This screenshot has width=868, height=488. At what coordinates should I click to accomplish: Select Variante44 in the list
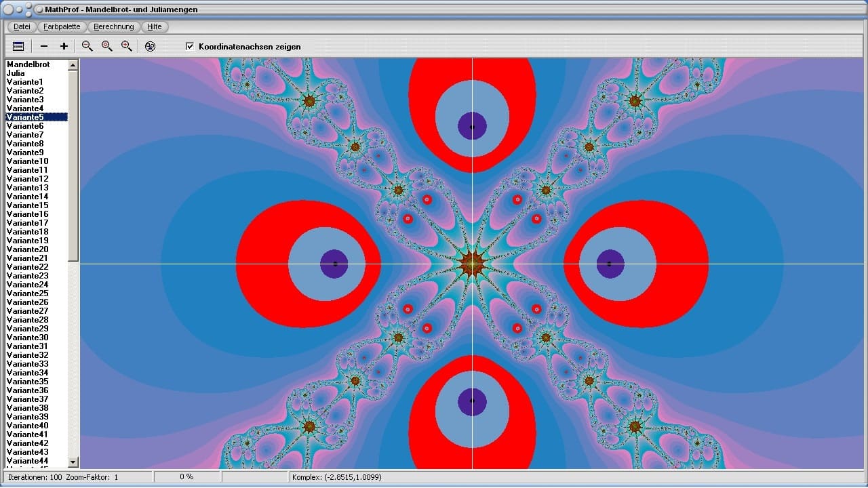pyautogui.click(x=27, y=461)
